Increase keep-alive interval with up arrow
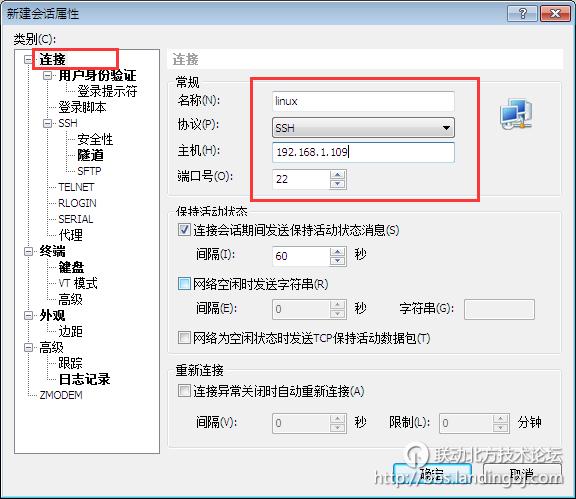The width and height of the screenshot is (576, 499). (338, 251)
